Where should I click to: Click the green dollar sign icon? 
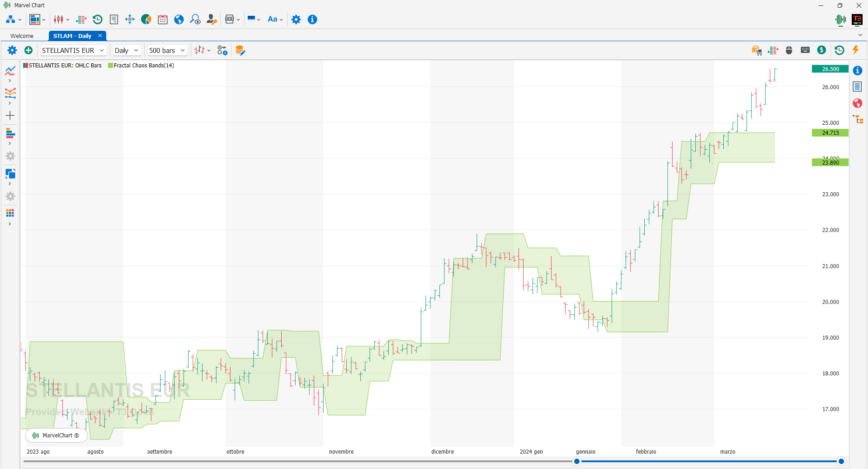(822, 50)
